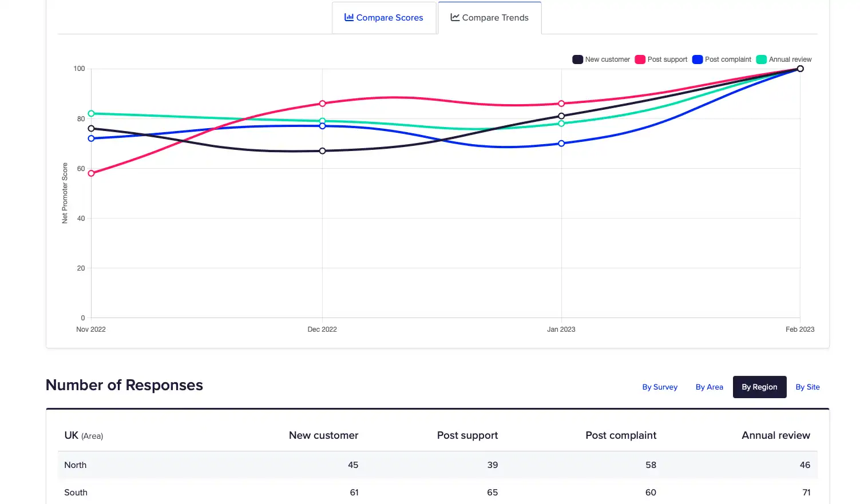Image resolution: width=860 pixels, height=504 pixels.
Task: Click the New customer Dec 2022 data point
Action: pos(322,151)
